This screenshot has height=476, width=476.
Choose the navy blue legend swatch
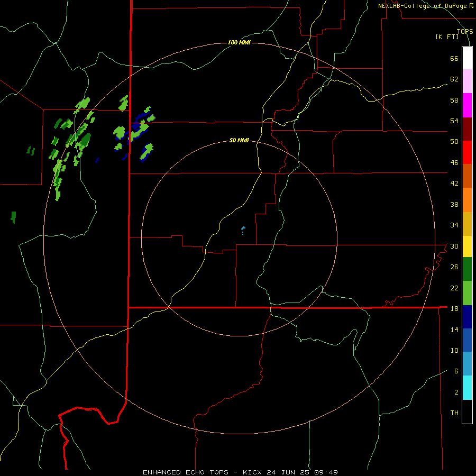467,317
